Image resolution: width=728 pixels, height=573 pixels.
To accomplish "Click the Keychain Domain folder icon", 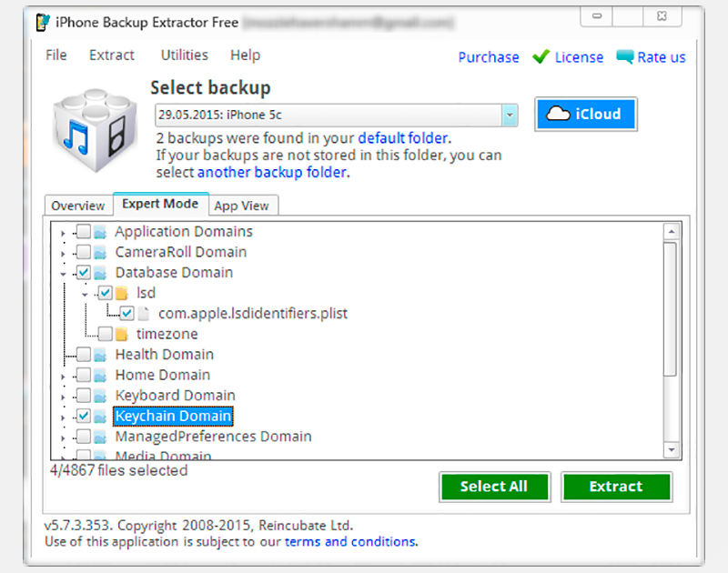I will [100, 417].
